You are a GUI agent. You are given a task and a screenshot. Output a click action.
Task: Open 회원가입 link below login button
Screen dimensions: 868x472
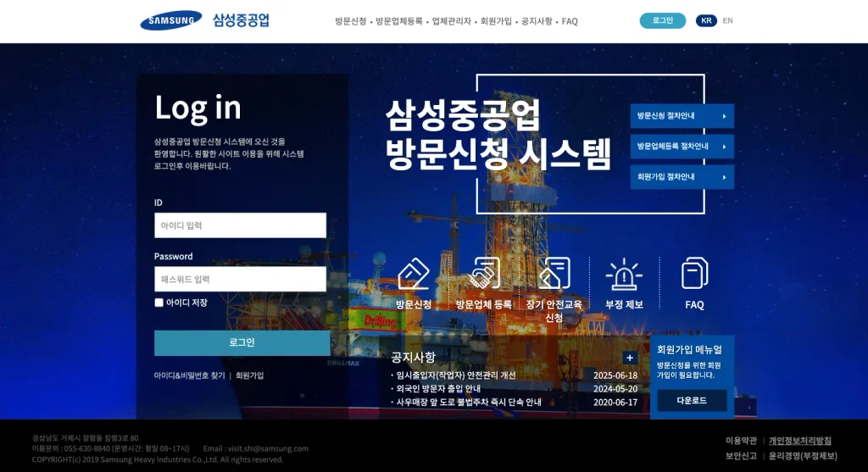250,375
